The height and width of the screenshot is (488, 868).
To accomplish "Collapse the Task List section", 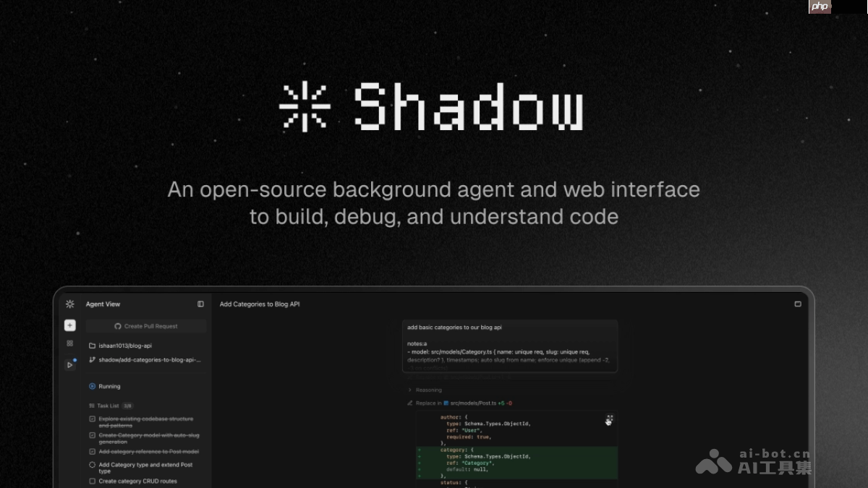I will [x=109, y=405].
